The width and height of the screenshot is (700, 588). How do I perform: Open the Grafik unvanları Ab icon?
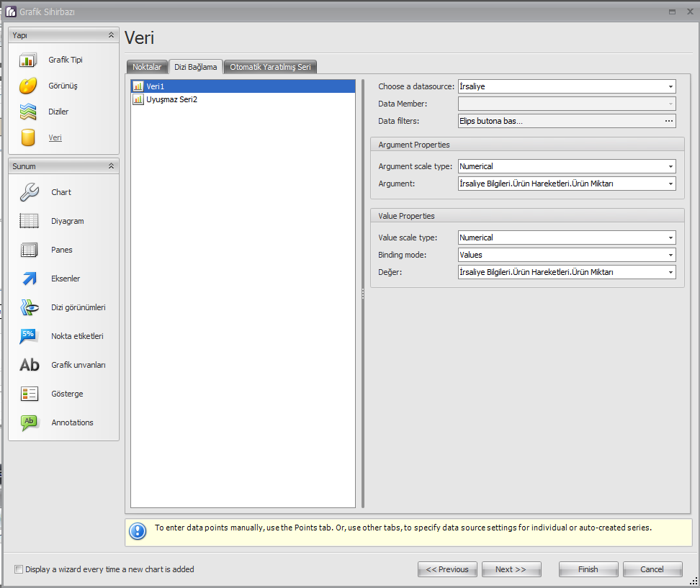[x=30, y=365]
